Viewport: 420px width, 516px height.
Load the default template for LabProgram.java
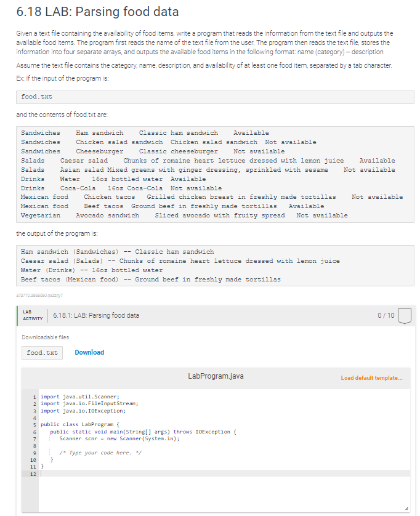coord(371,378)
